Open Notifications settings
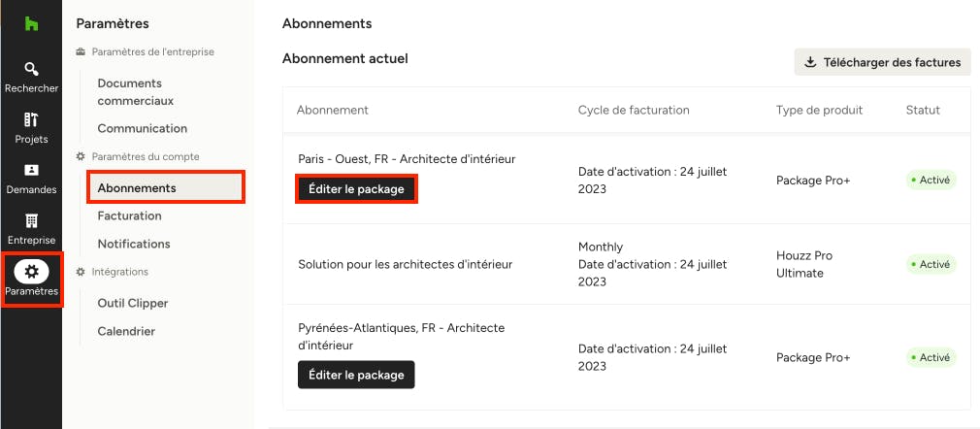 [134, 244]
